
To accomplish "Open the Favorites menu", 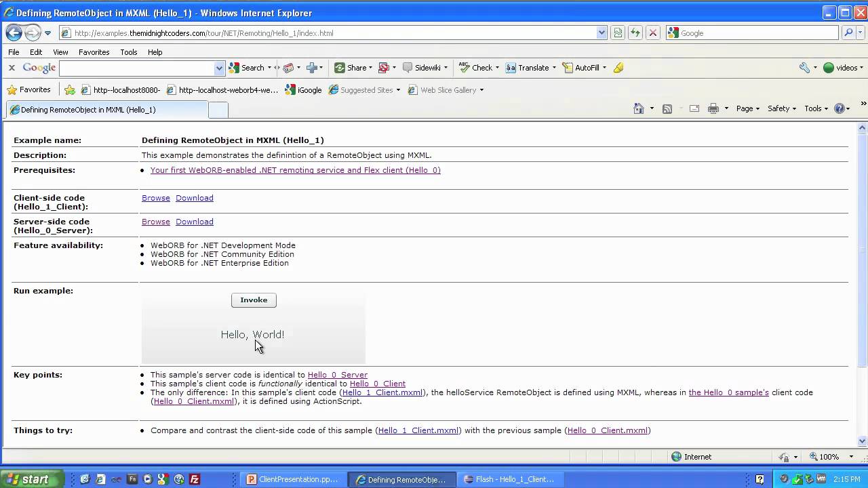I will pyautogui.click(x=94, y=52).
